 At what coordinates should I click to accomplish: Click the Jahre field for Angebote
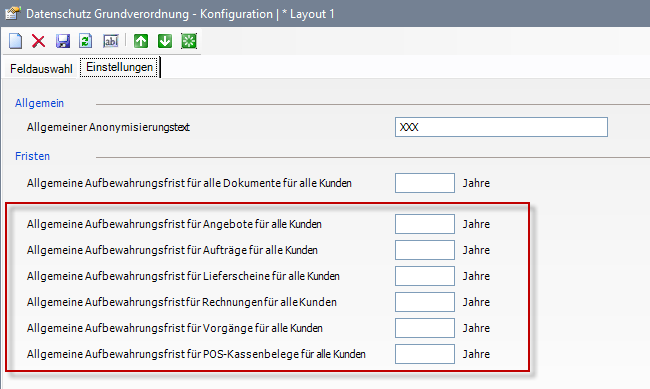(424, 224)
